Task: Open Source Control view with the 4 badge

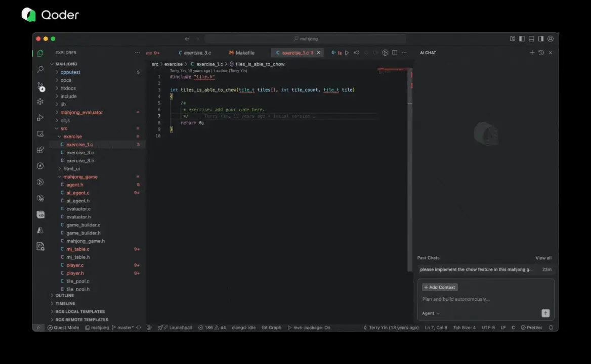Action: click(x=40, y=86)
